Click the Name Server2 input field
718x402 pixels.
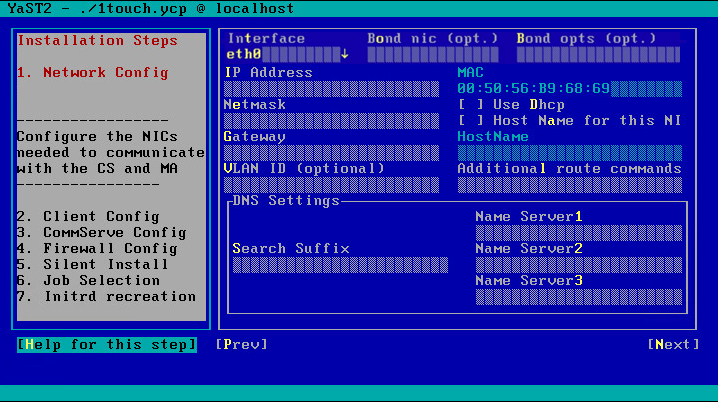click(578, 264)
